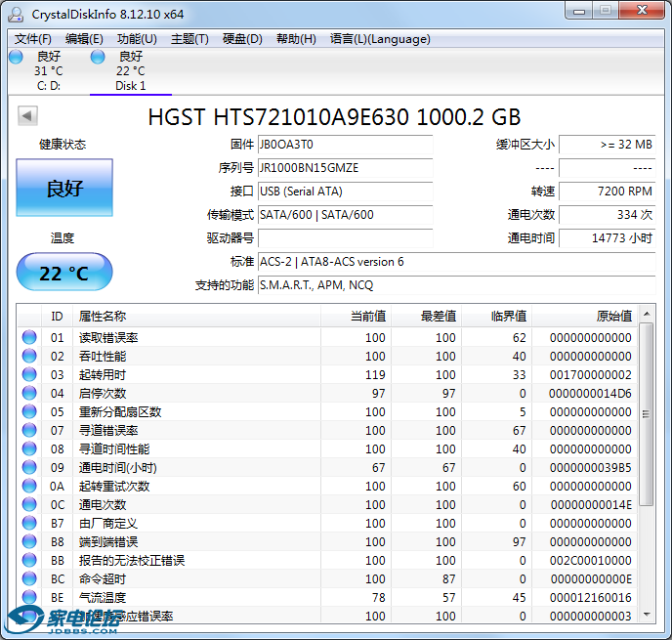
Task: Click raw value 002C00010000
Action: pos(590,561)
